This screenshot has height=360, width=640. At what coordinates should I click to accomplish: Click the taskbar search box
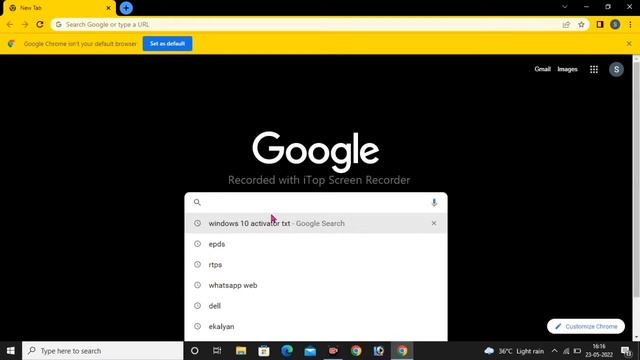(x=102, y=351)
